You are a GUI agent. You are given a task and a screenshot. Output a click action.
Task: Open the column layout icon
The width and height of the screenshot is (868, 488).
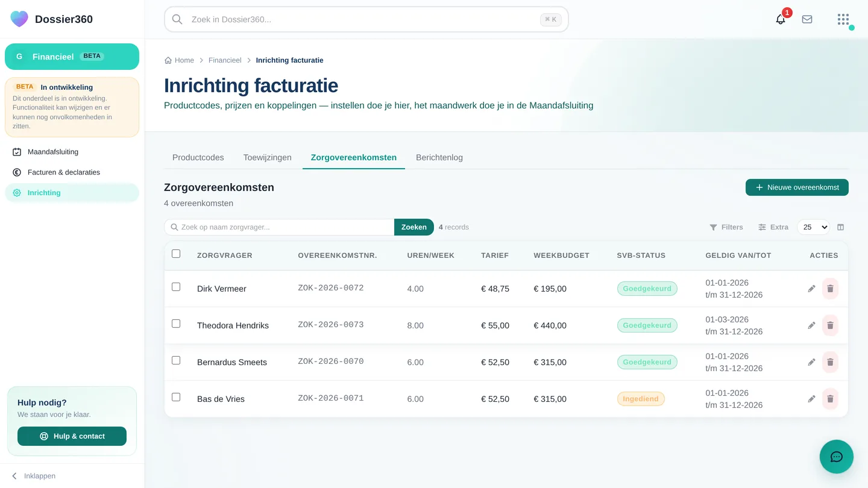pyautogui.click(x=841, y=227)
